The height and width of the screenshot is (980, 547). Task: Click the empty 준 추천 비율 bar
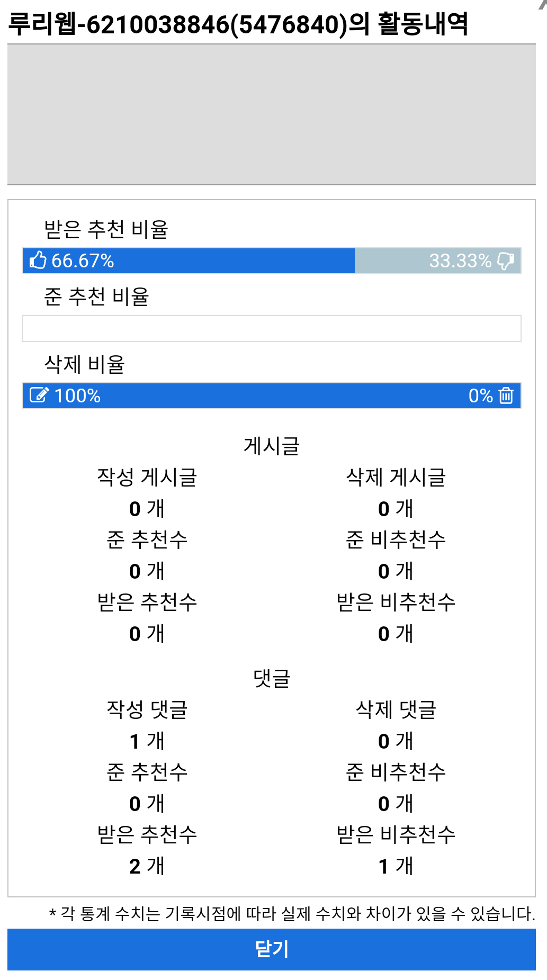pyautogui.click(x=271, y=328)
